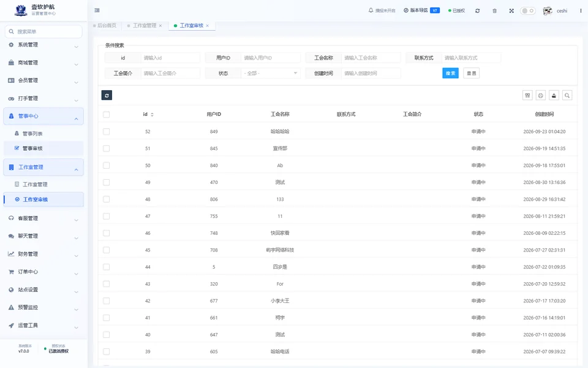This screenshot has height=368, width=588.
Task: Click the 版本导航 compass icon
Action: (x=406, y=10)
